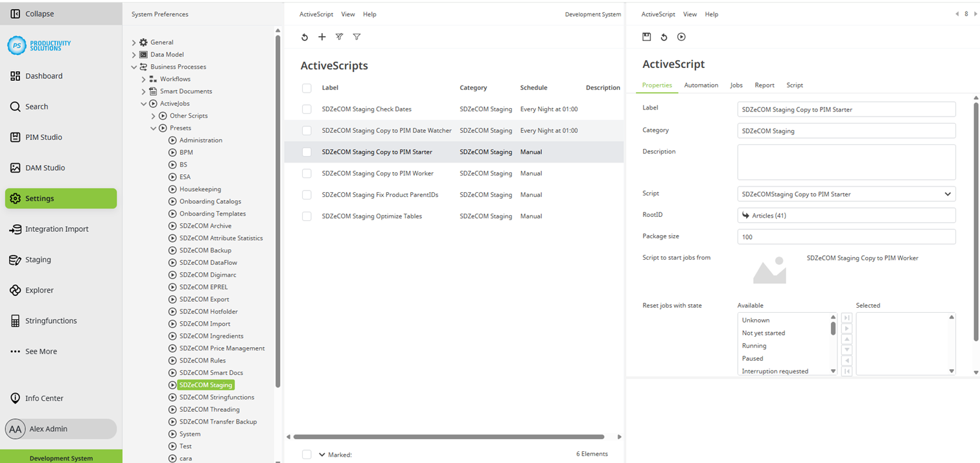Move all available states to Selected
Screen dimensions: 980x463
846,318
